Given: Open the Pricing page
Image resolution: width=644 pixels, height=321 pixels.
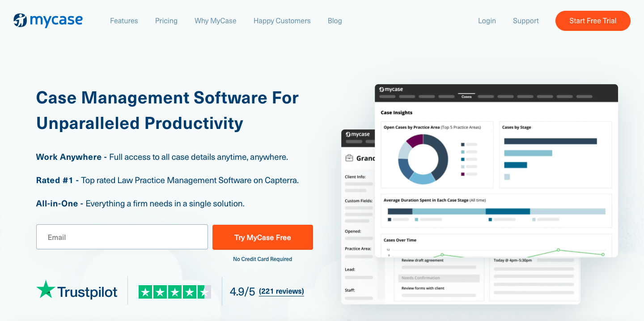Looking at the screenshot, I should point(166,21).
